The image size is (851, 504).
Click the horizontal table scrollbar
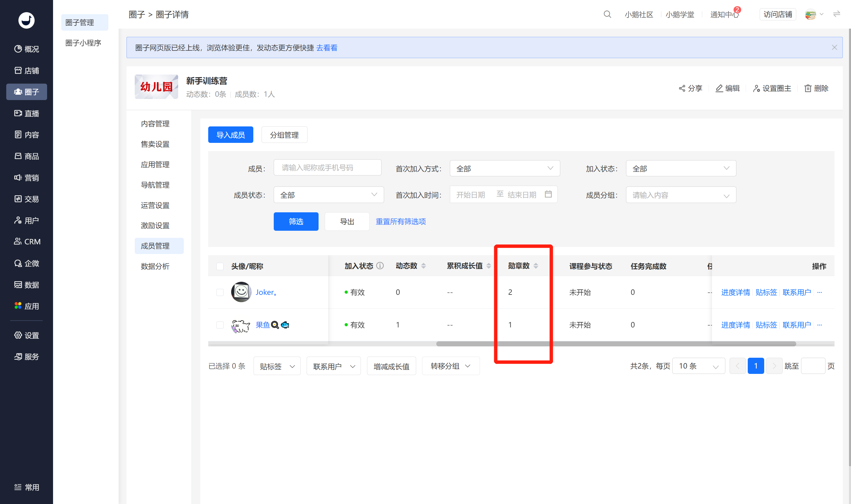pyautogui.click(x=616, y=344)
